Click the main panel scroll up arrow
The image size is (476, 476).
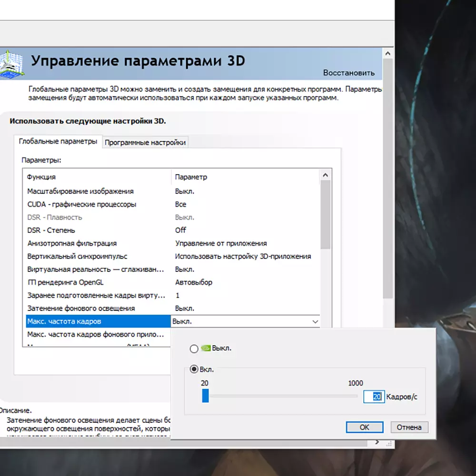tap(387, 54)
